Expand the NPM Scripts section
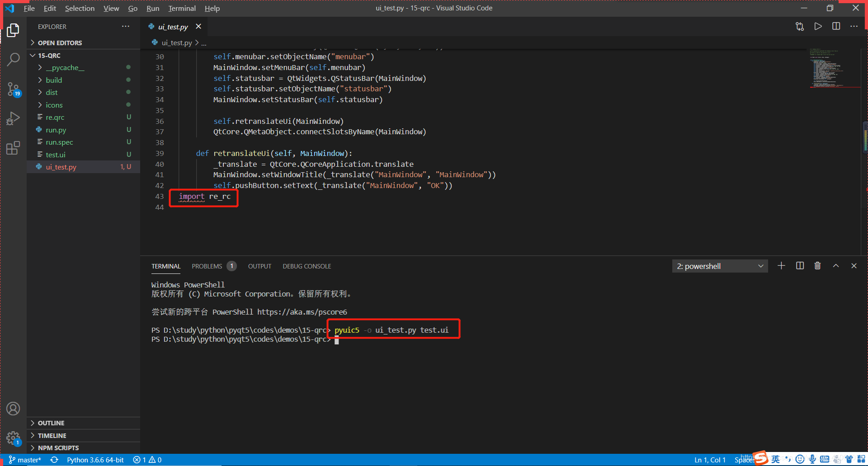The height and width of the screenshot is (466, 868). (x=84, y=448)
